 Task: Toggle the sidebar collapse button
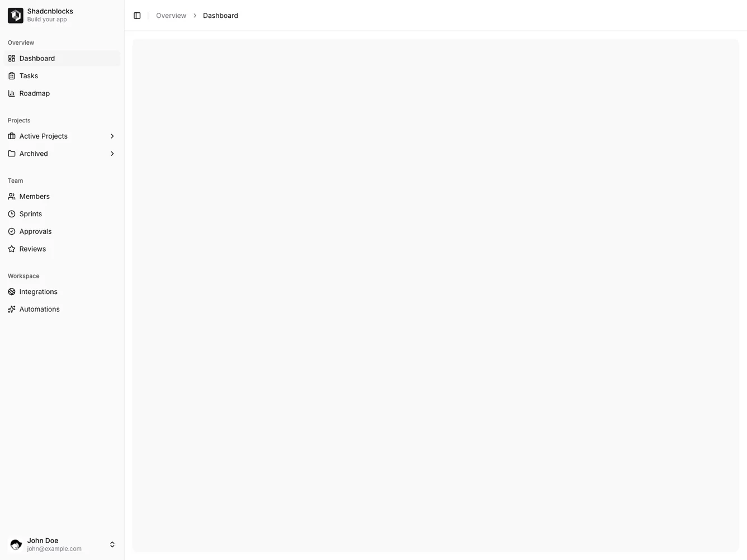pos(137,15)
